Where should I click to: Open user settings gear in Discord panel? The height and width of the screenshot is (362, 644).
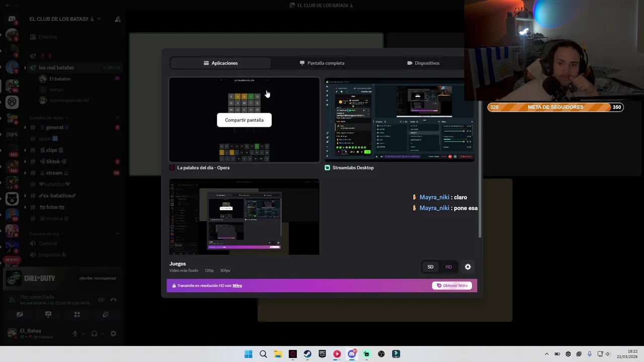[x=113, y=333]
